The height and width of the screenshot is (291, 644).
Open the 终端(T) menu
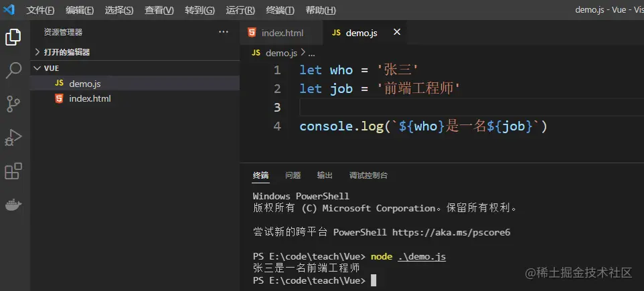[x=280, y=10]
